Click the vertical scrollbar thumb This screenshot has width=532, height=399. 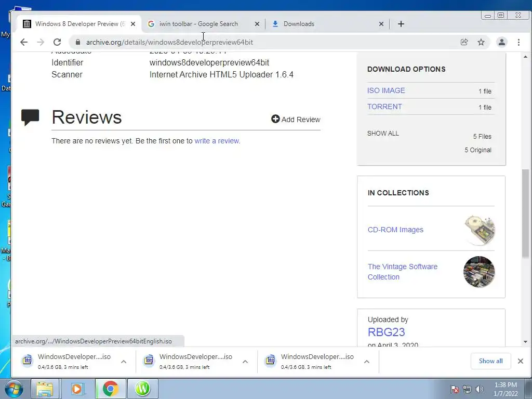click(x=525, y=214)
